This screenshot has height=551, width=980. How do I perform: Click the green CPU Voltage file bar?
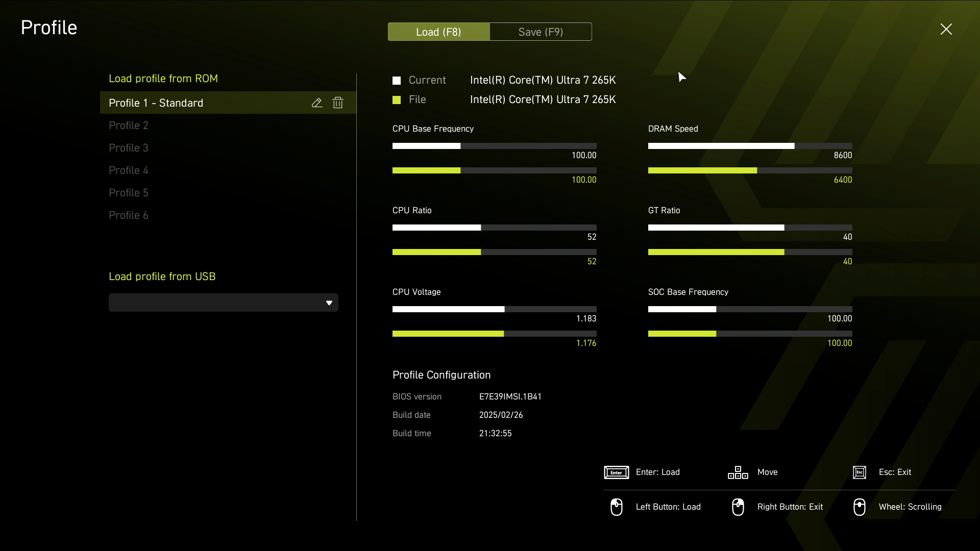pos(448,334)
